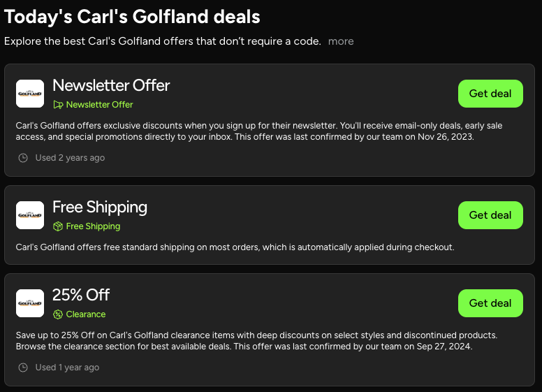Click the green Clearance tag label
Image resolution: width=542 pixels, height=392 pixels.
click(x=86, y=314)
